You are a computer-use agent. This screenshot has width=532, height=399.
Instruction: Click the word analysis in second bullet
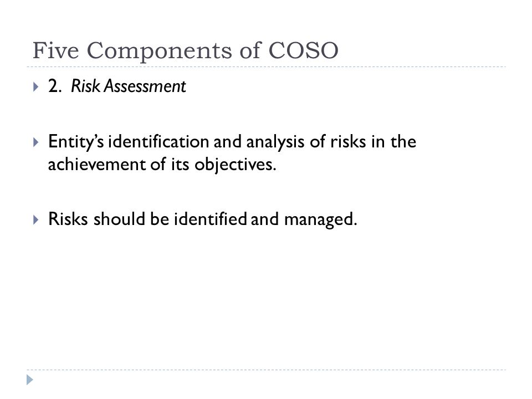[x=275, y=142]
